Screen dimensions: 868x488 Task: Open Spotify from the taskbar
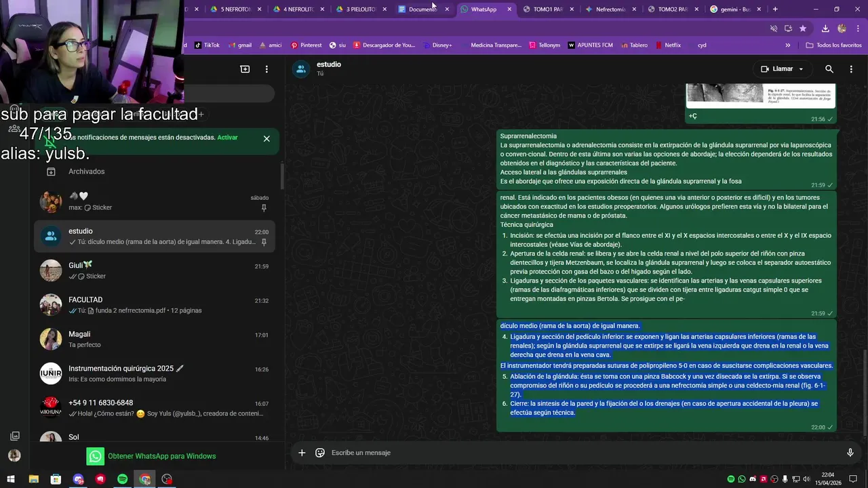pos(123,479)
